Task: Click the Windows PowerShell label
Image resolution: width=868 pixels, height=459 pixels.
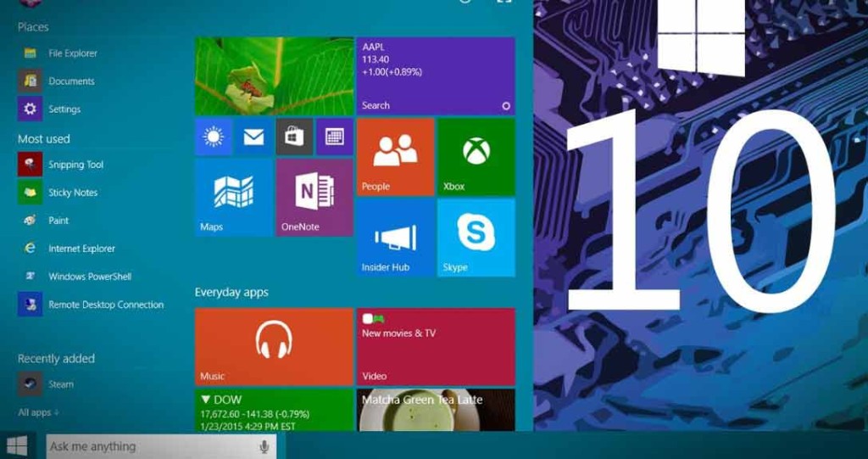Action: tap(90, 276)
